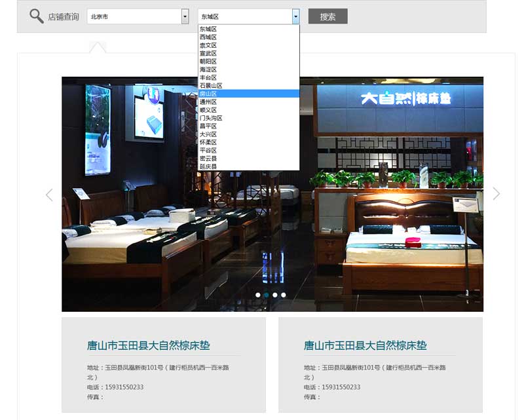Choose highlighted 房山区 option
Image resolution: width=524 pixels, height=420 pixels.
click(x=249, y=94)
